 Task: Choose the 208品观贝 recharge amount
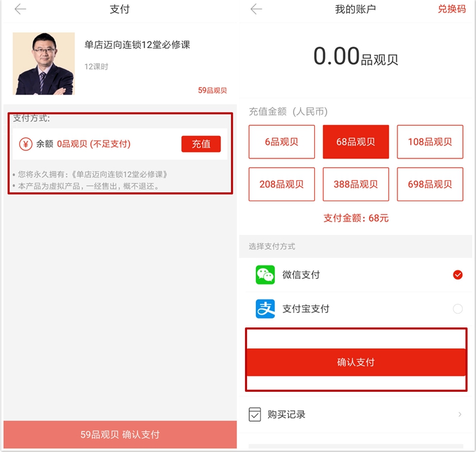click(x=281, y=185)
